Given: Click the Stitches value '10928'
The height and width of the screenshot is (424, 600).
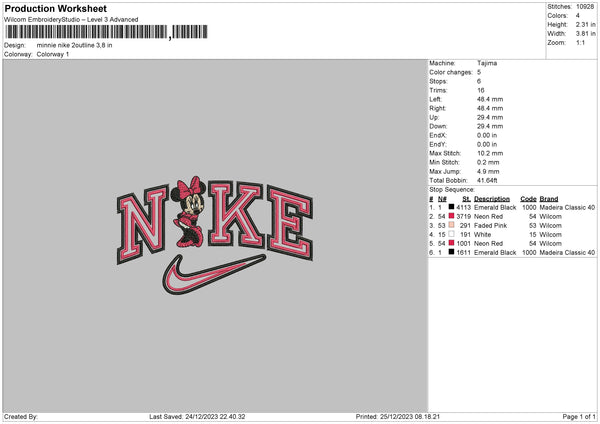Looking at the screenshot, I should (585, 7).
